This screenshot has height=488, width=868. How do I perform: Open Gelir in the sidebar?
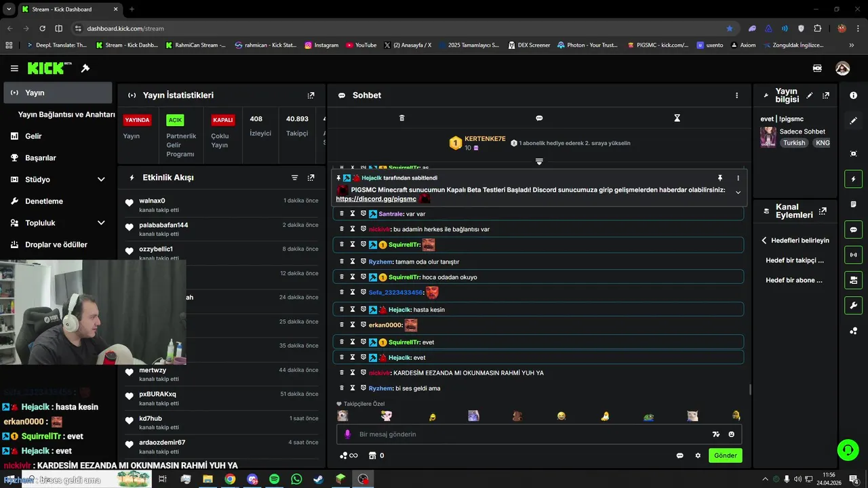58,136
